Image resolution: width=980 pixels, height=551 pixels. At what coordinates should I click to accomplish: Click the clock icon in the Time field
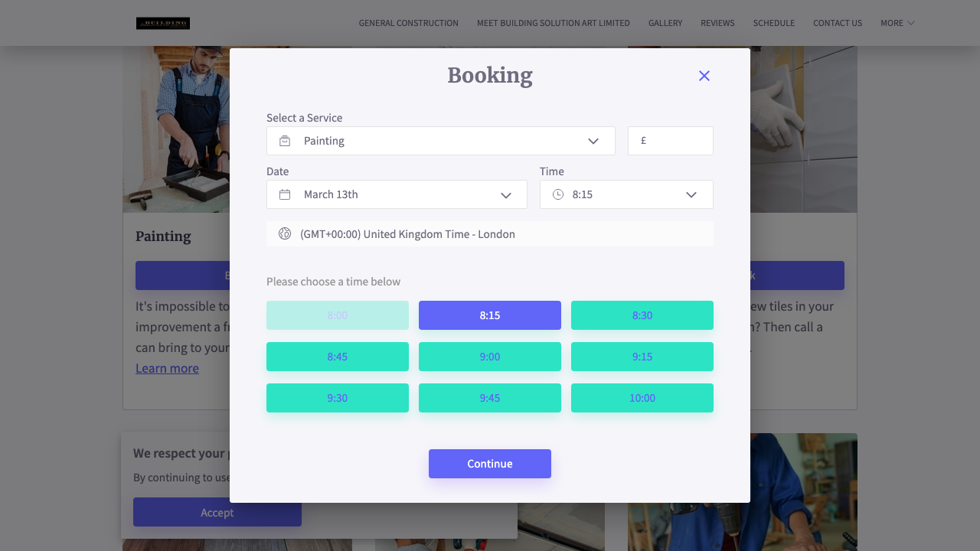558,194
